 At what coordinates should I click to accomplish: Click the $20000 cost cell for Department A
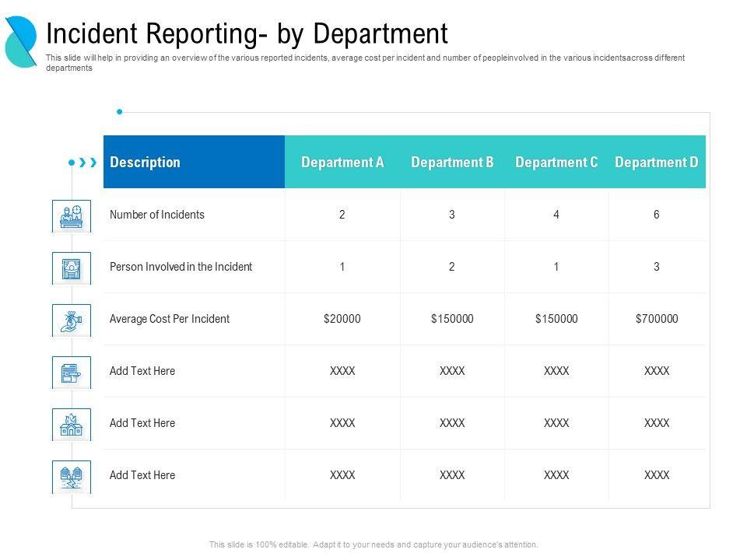(x=342, y=319)
